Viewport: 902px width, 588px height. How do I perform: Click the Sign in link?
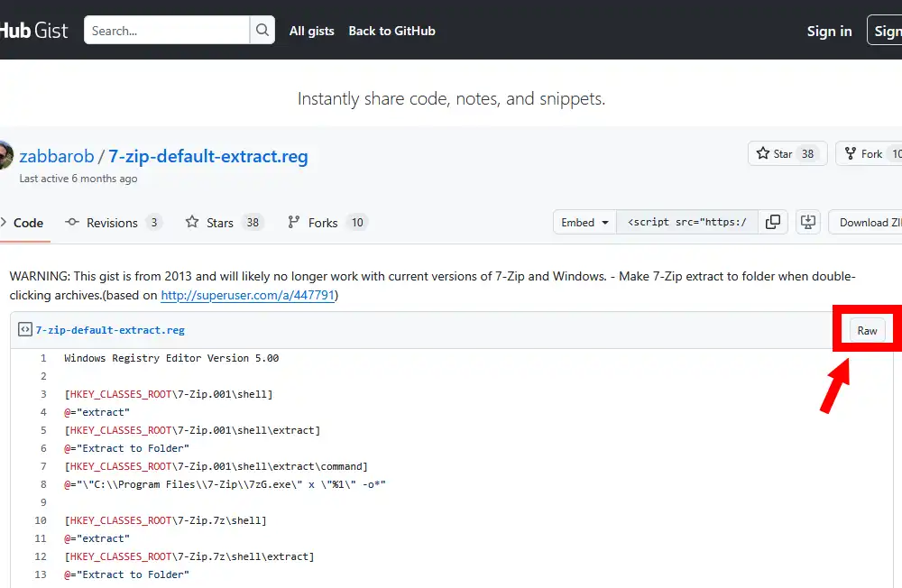[829, 31]
